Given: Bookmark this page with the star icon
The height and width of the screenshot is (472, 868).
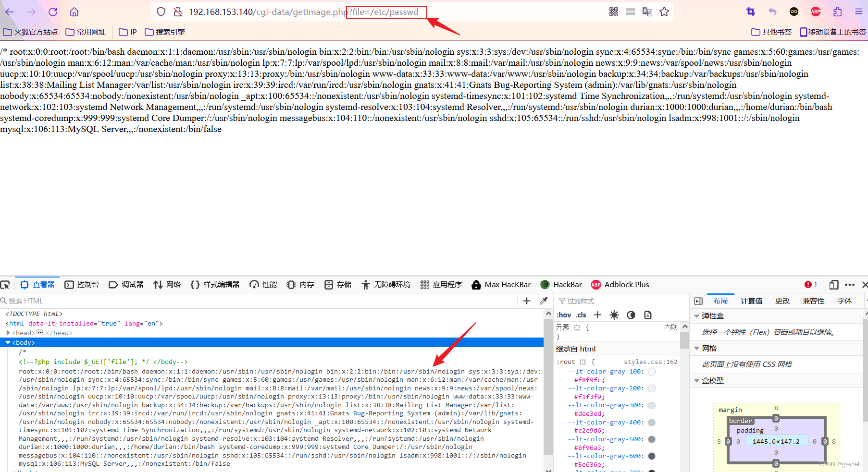Looking at the screenshot, I should (x=664, y=12).
